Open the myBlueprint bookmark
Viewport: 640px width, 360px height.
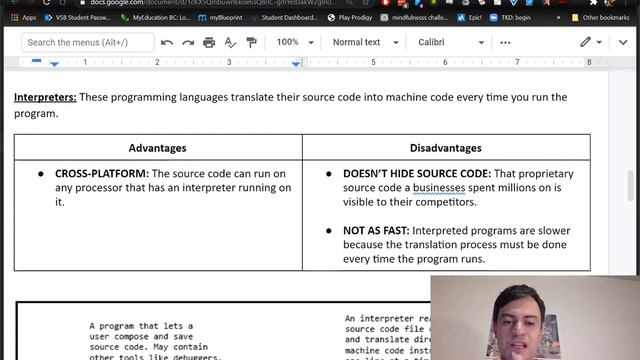click(x=220, y=18)
